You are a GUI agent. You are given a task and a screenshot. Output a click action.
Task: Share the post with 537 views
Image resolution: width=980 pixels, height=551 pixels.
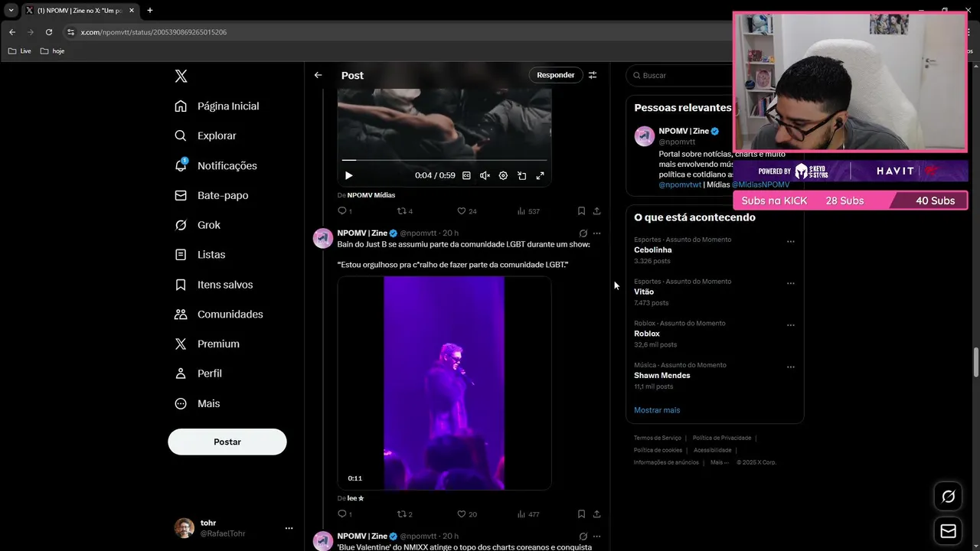[596, 211]
